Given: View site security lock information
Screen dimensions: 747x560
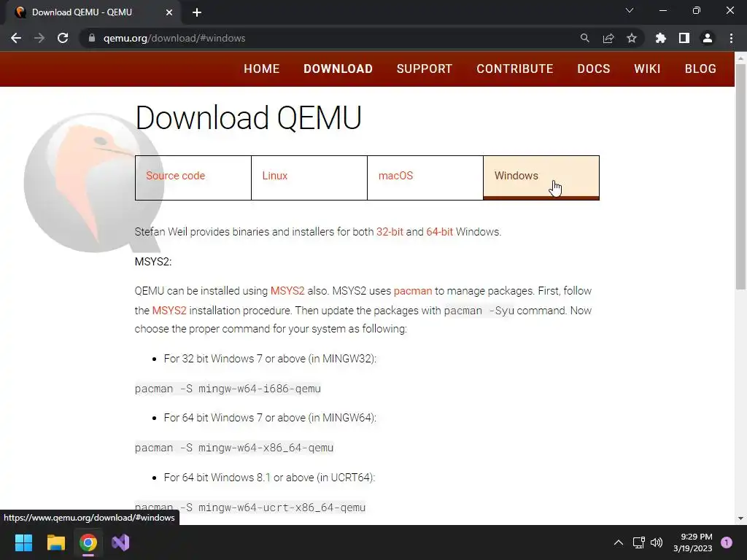Looking at the screenshot, I should [92, 38].
